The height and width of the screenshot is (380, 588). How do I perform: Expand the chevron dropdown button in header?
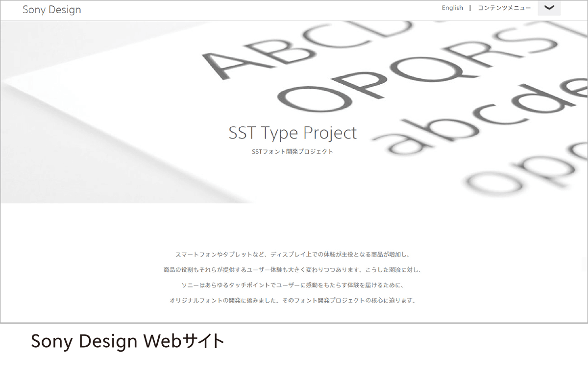coord(549,8)
